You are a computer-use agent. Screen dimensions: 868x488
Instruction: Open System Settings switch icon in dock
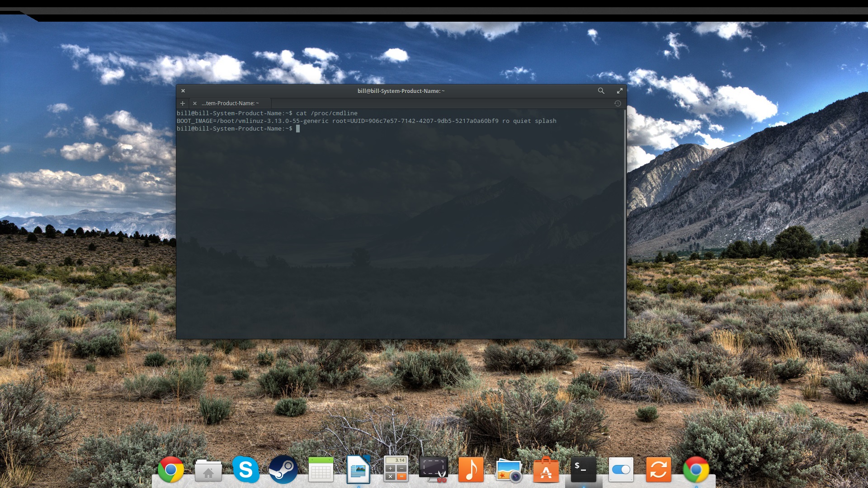(621, 470)
